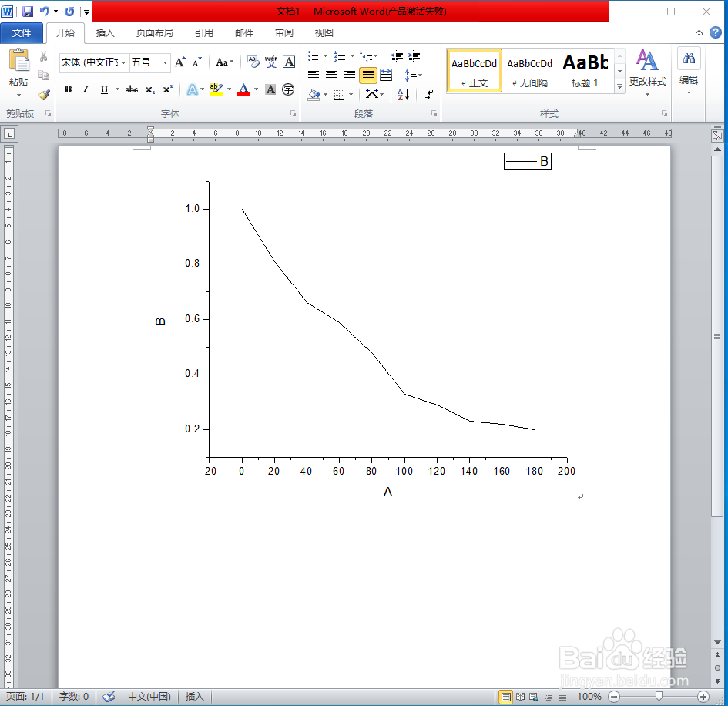Switch to the 引用 References tab
Viewport: 728px width, 706px height.
(204, 33)
